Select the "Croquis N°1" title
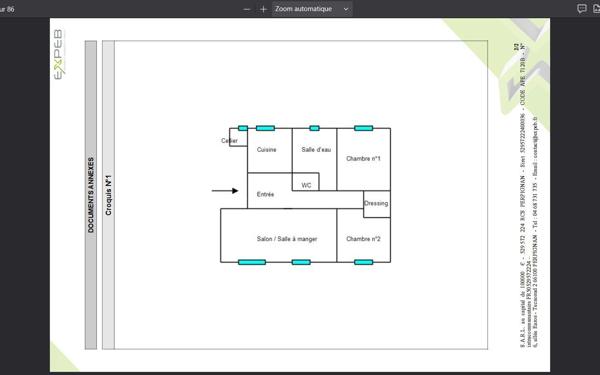Screen dimensions: 600x375 (x=109, y=195)
